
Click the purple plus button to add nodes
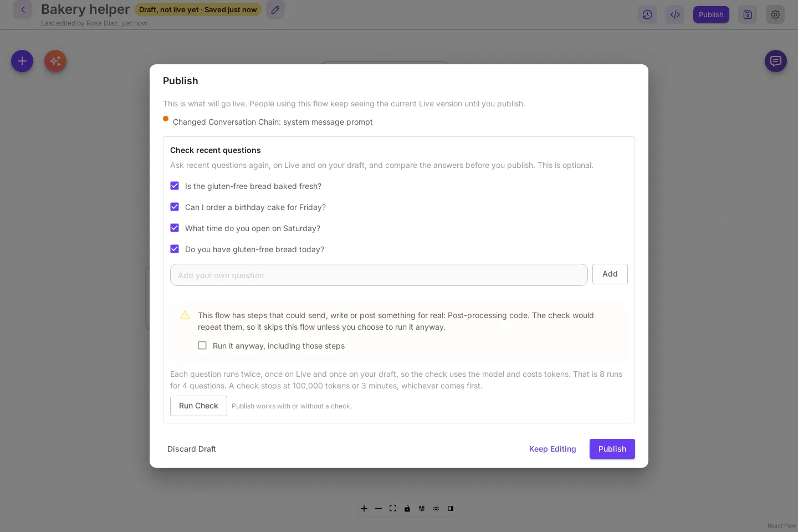[22, 61]
